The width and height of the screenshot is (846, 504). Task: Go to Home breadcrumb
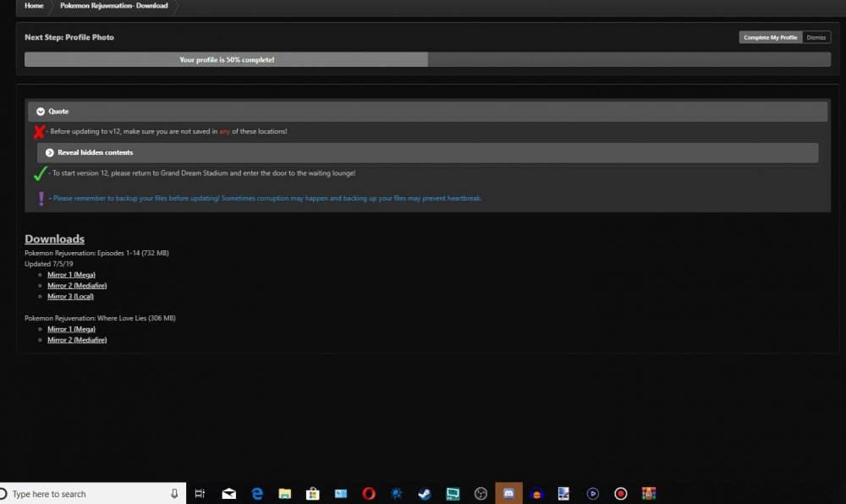(34, 6)
